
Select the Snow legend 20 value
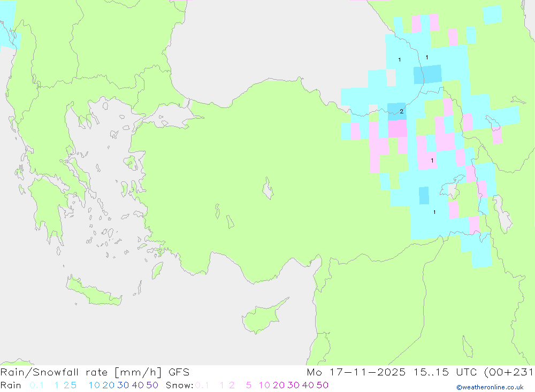tap(279, 385)
